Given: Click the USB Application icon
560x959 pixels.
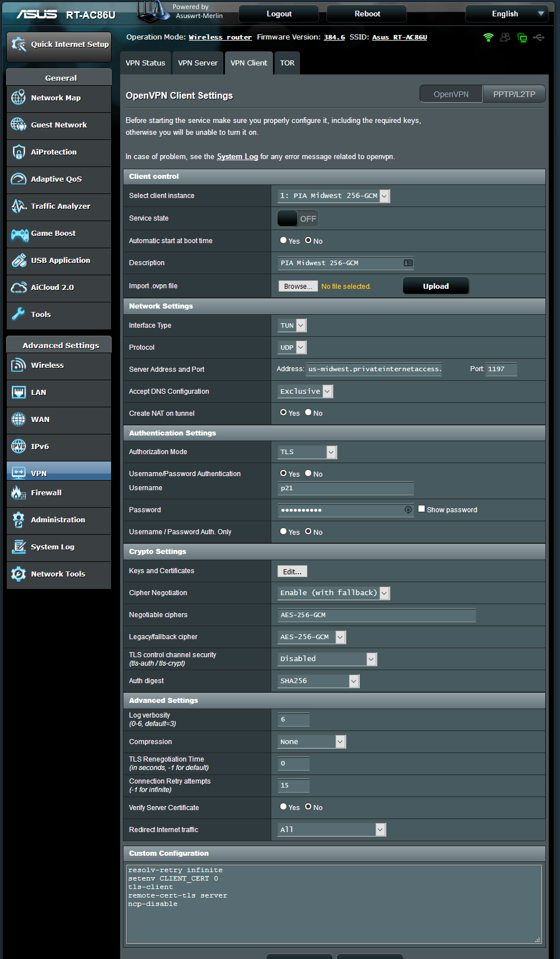Looking at the screenshot, I should coord(19,260).
